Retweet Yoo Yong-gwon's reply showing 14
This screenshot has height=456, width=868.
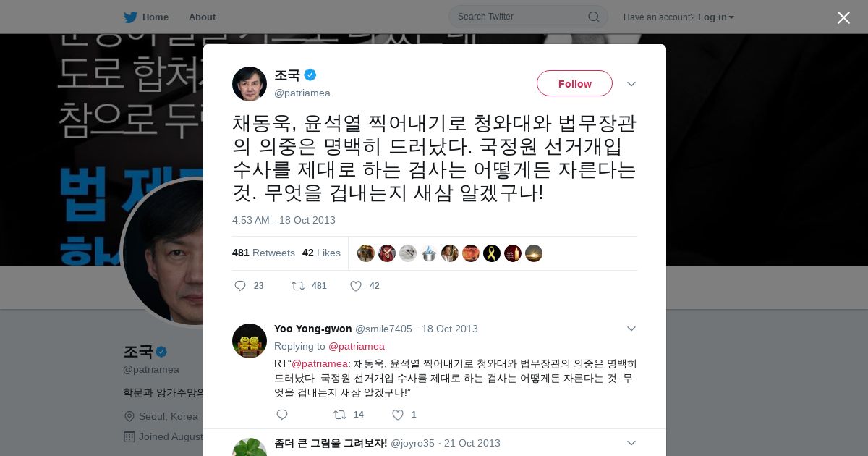pyautogui.click(x=339, y=415)
